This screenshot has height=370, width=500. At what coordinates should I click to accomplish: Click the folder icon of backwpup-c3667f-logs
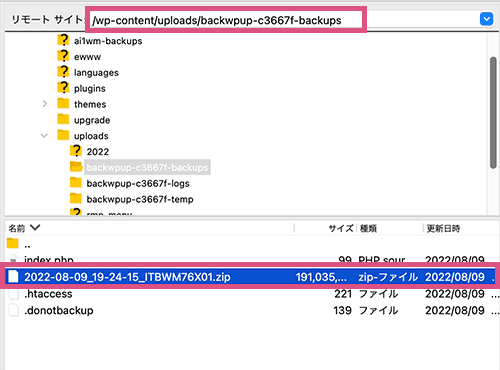76,183
